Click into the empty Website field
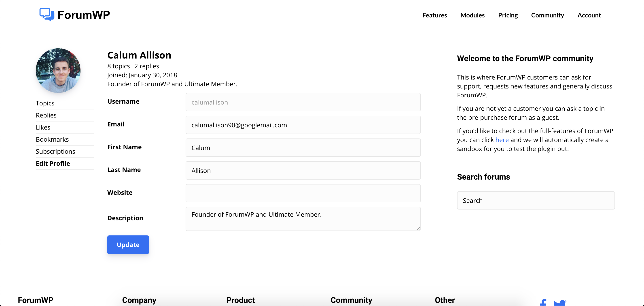This screenshot has width=644, height=306. pyautogui.click(x=303, y=193)
